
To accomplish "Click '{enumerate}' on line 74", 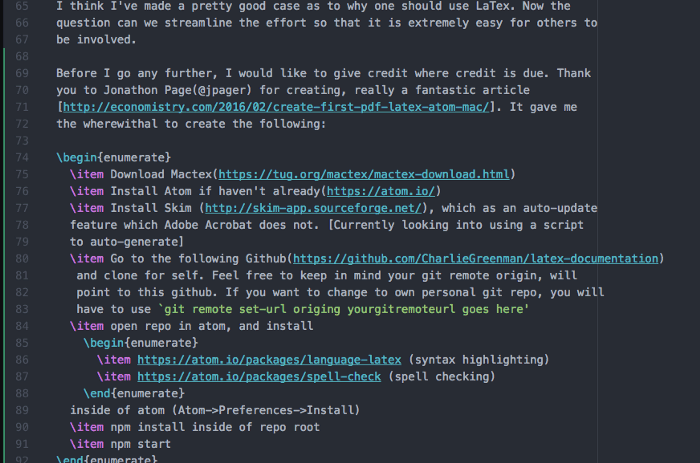I will [134, 158].
